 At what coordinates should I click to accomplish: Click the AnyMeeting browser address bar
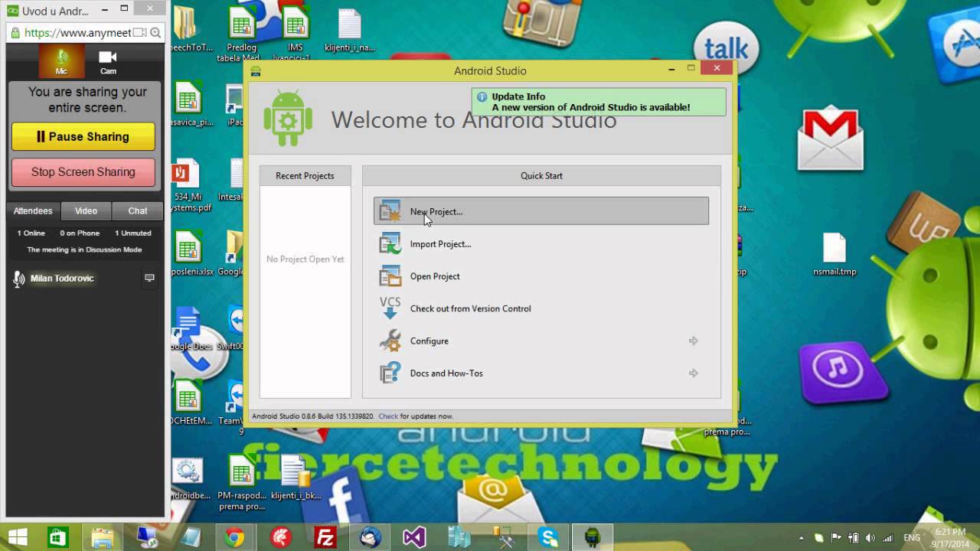(77, 33)
